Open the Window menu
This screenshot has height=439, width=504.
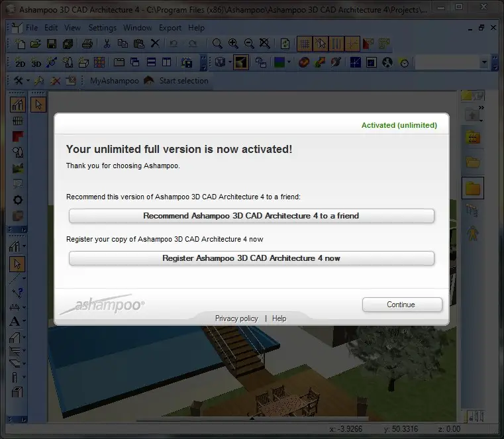(138, 28)
